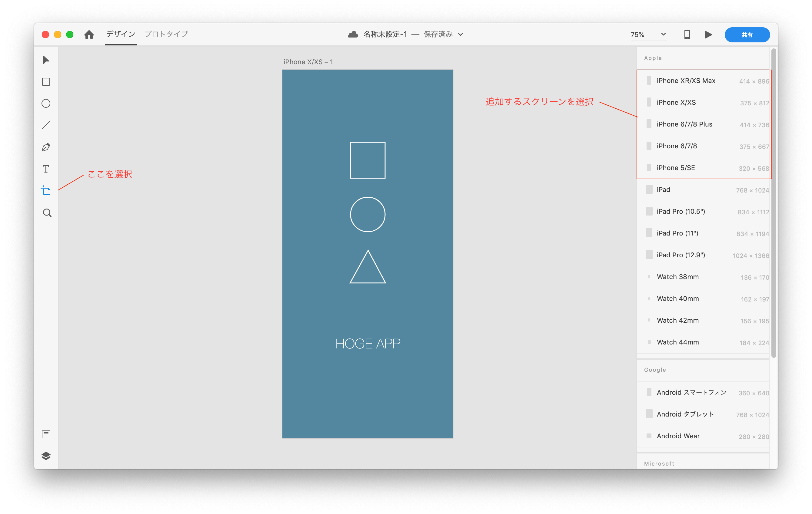Choose iPhone 6/7/8 Plus preset

pos(703,124)
